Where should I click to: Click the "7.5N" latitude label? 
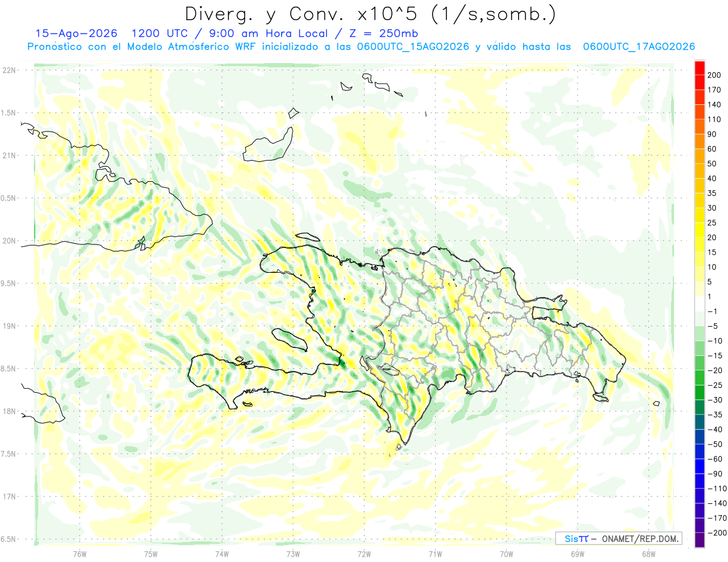pyautogui.click(x=8, y=454)
